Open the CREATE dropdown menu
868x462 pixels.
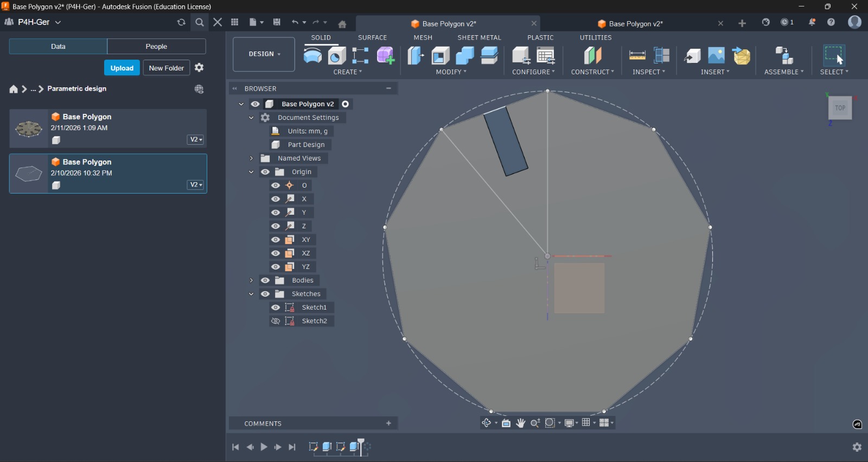(348, 72)
